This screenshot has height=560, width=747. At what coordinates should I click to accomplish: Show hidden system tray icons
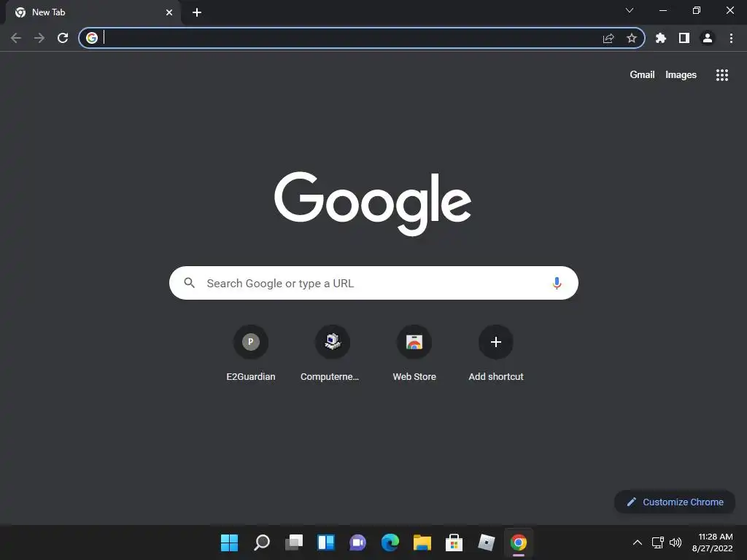coord(637,542)
